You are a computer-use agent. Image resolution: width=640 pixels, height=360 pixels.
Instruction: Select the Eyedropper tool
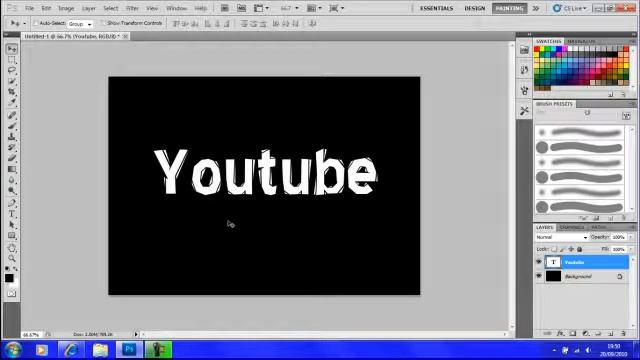pos(12,102)
